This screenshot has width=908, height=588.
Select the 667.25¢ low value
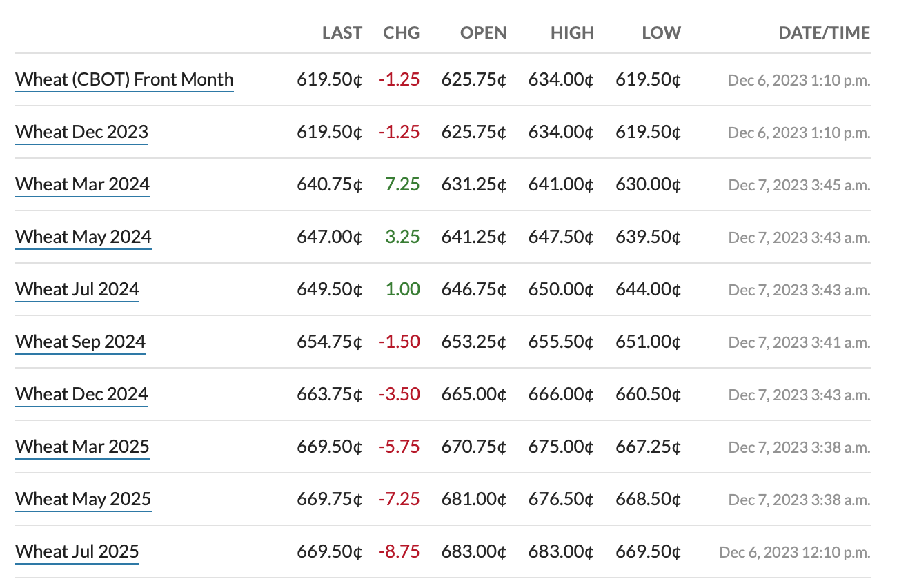pos(649,447)
